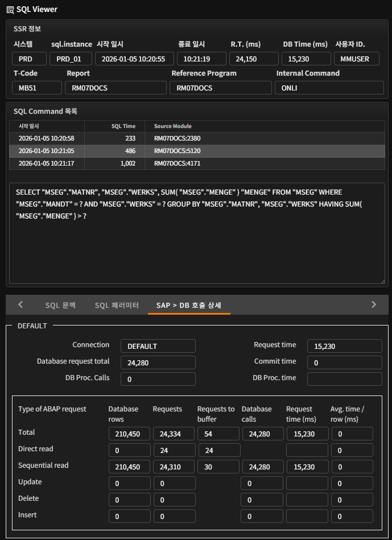Screen dimensions: 392x540
Task: Click 종료 일시 field 10:21:19
Action: [x=201, y=59]
